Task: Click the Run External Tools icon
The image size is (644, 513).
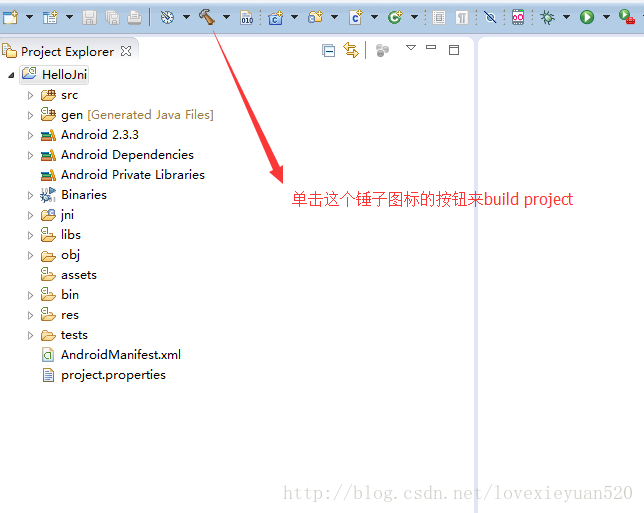Action: [627, 17]
